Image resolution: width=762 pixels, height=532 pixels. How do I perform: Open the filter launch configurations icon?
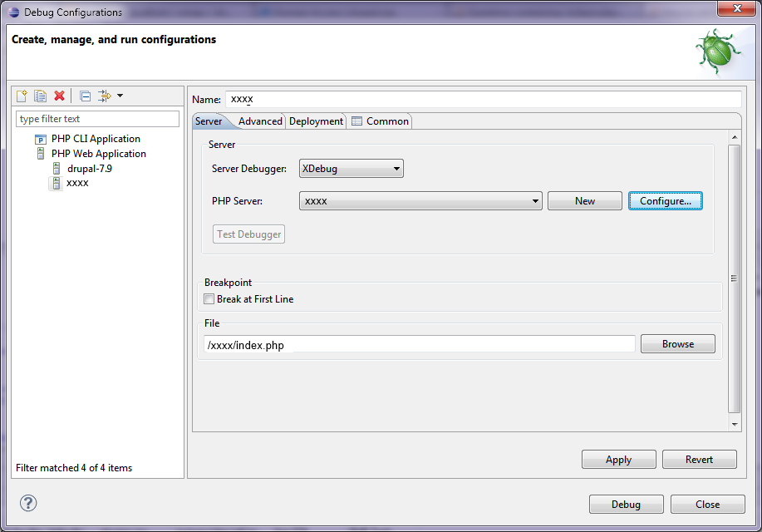(105, 96)
